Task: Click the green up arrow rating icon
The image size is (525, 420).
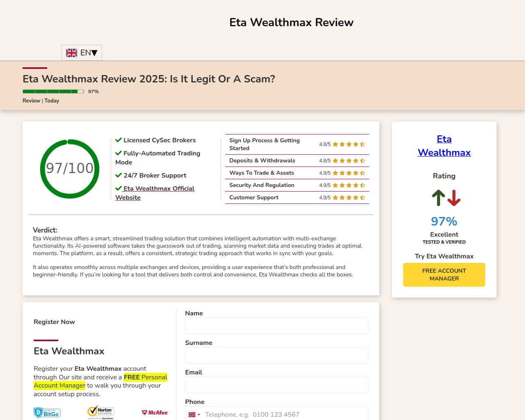Action: 438,198
